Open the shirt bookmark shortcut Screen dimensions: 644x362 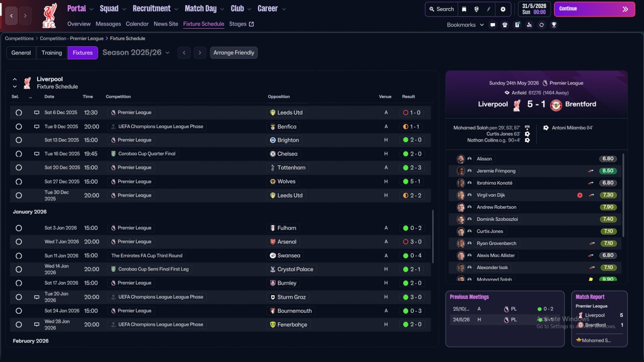tap(505, 25)
